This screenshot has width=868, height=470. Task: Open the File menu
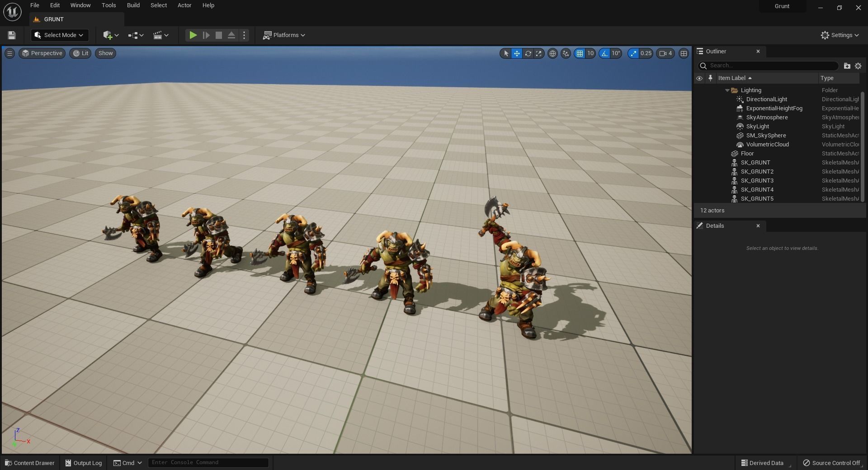click(x=34, y=5)
